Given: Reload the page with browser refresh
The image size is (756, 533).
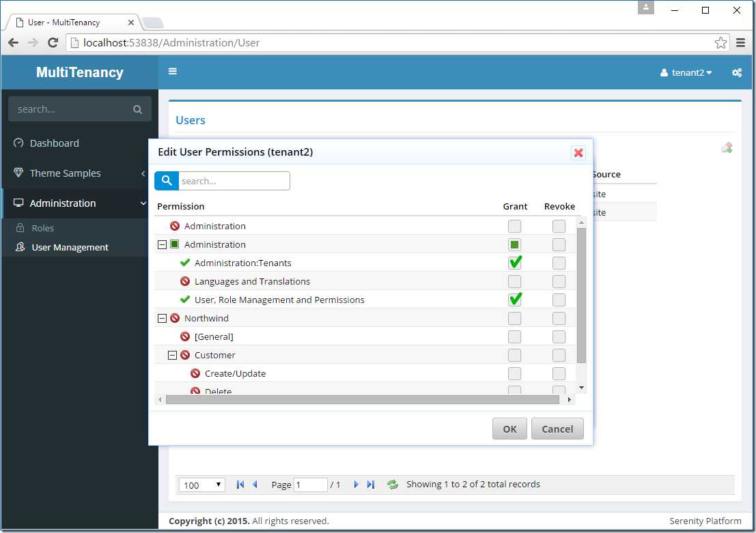Looking at the screenshot, I should (x=53, y=43).
